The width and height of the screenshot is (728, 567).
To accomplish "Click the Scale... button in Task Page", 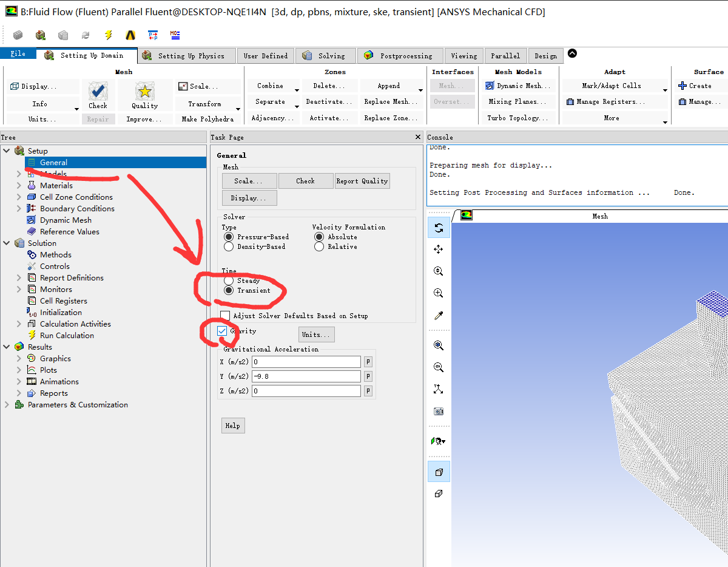I will click(x=248, y=181).
